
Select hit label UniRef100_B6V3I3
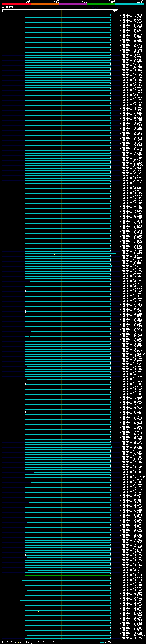[x=131, y=334]
